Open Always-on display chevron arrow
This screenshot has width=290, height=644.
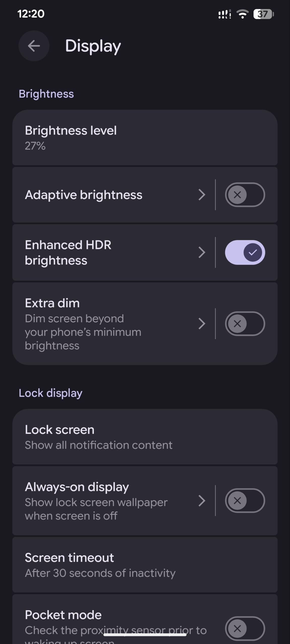tap(202, 501)
